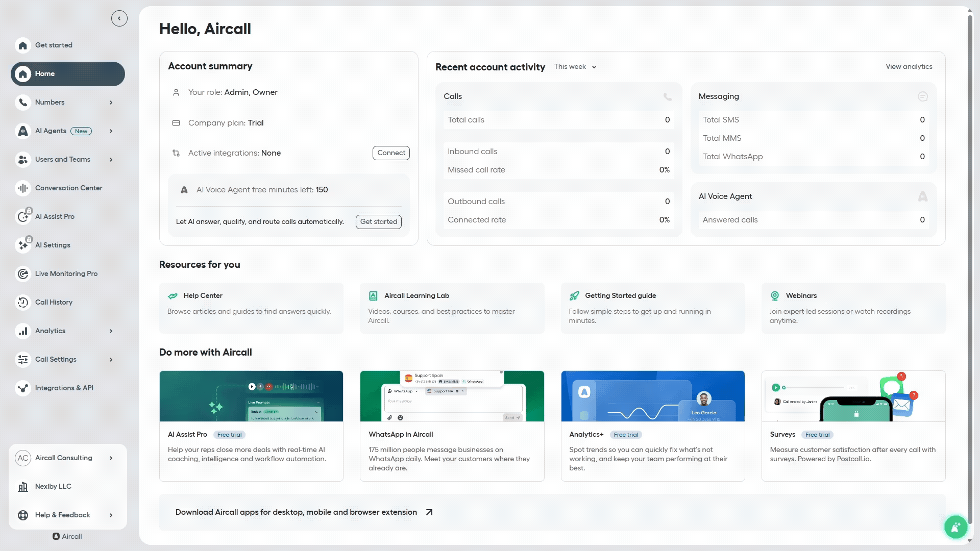980x551 pixels.
Task: Click Get started for AI Voice Agent
Action: tap(379, 222)
